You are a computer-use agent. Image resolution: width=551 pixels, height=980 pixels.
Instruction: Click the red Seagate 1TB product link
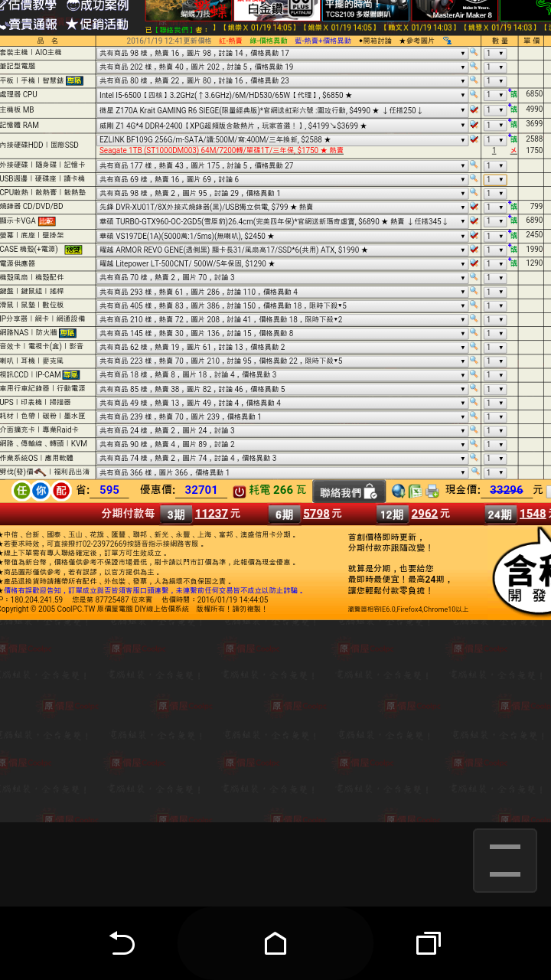(x=221, y=151)
